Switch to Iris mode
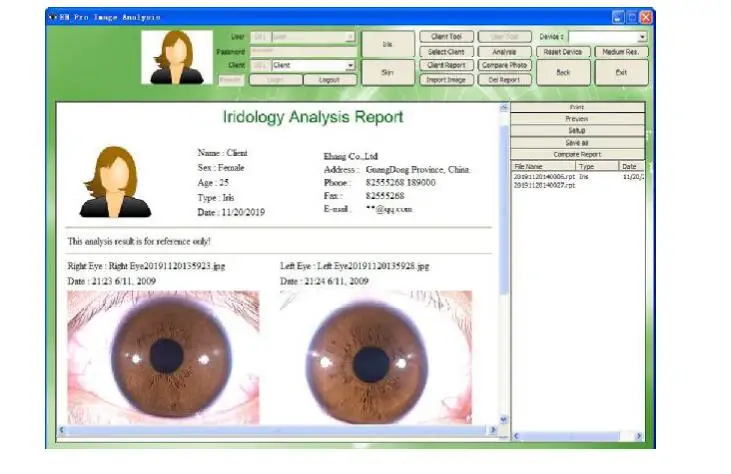The image size is (731, 474). coord(386,45)
